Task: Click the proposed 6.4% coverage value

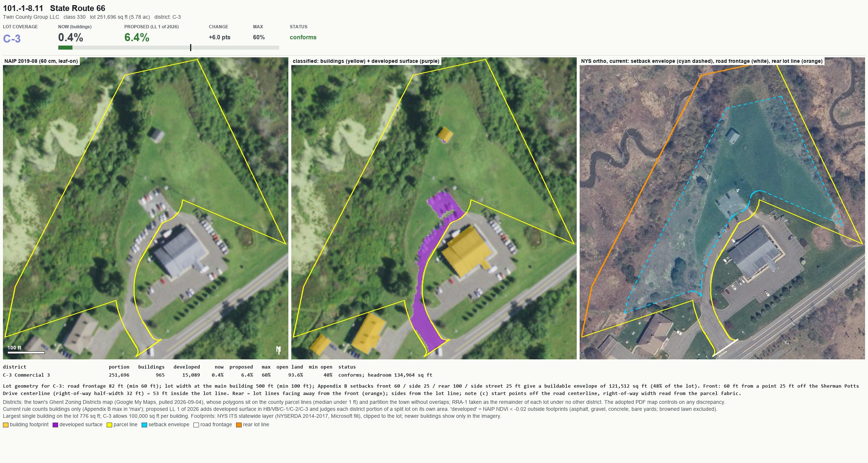Action: pos(137,37)
